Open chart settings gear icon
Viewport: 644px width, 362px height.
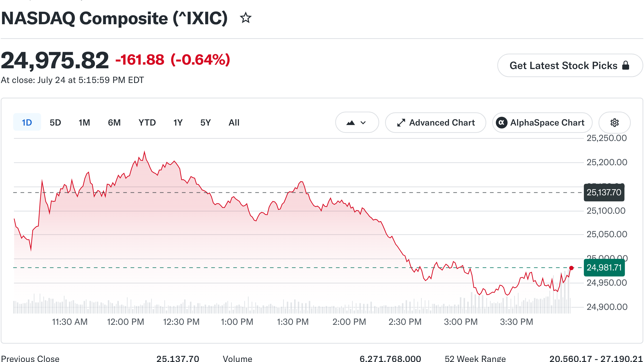[x=614, y=123]
